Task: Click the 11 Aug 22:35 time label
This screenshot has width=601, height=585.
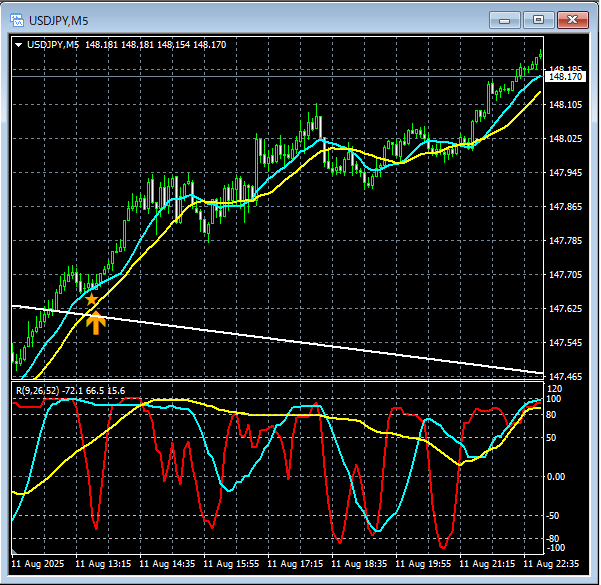Action: coord(551,564)
